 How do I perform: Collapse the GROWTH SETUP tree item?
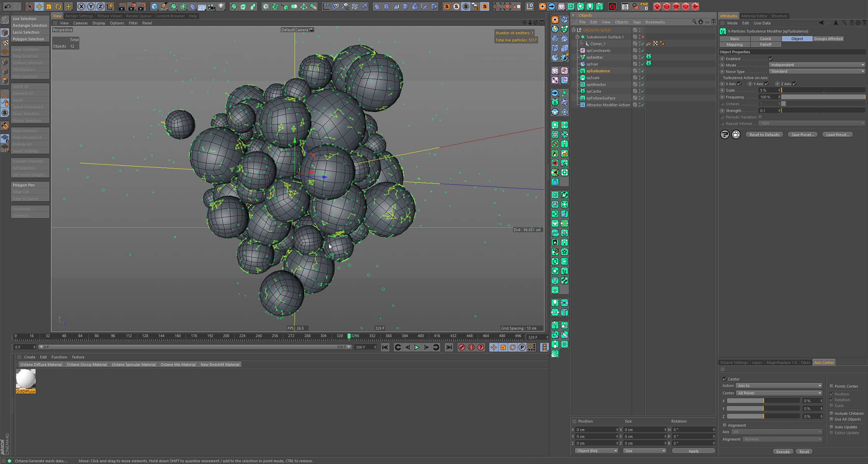(574, 30)
